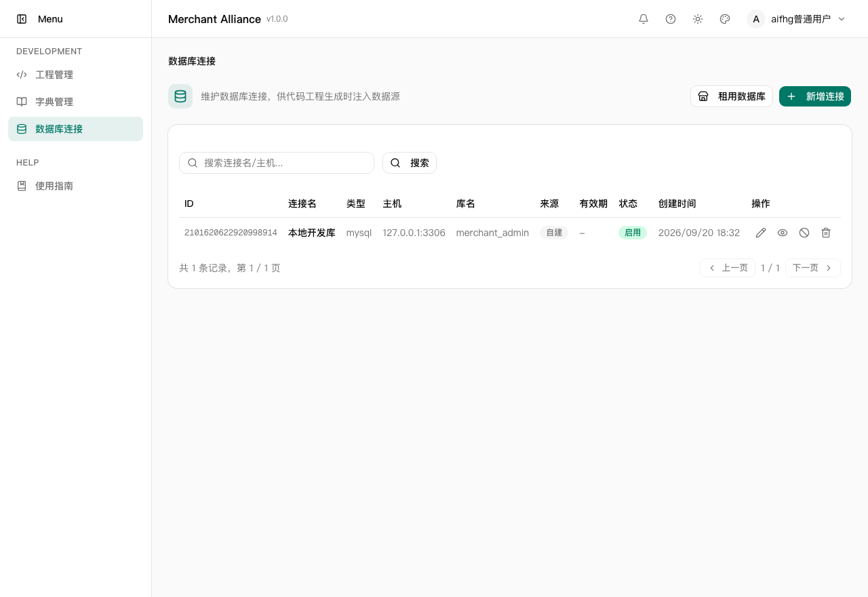Open the color palette theme picker
The width and height of the screenshot is (868, 597).
725,19
